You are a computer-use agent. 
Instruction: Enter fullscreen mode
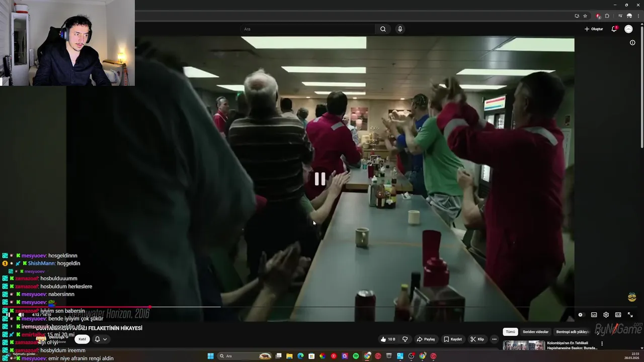(630, 315)
